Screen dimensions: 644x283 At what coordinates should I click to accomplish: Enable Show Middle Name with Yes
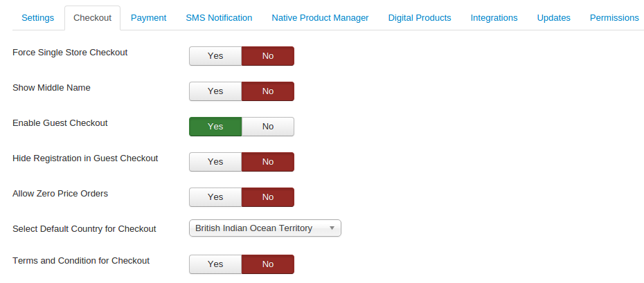215,91
